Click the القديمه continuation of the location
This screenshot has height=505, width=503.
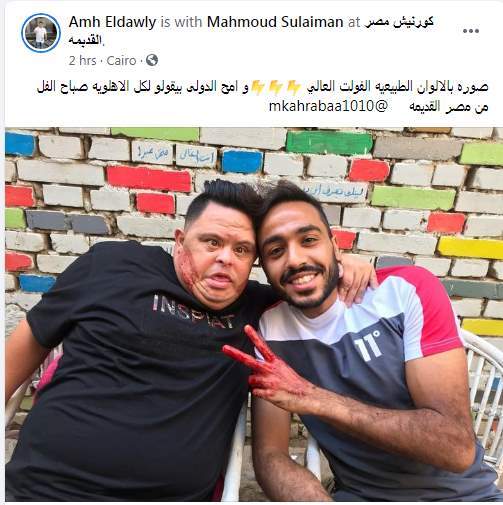(x=86, y=40)
